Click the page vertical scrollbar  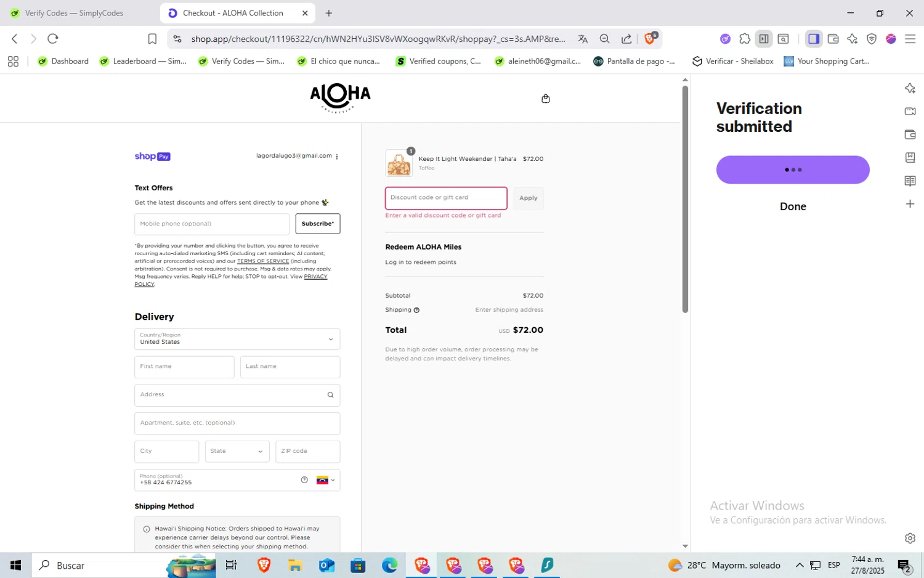tap(685, 198)
